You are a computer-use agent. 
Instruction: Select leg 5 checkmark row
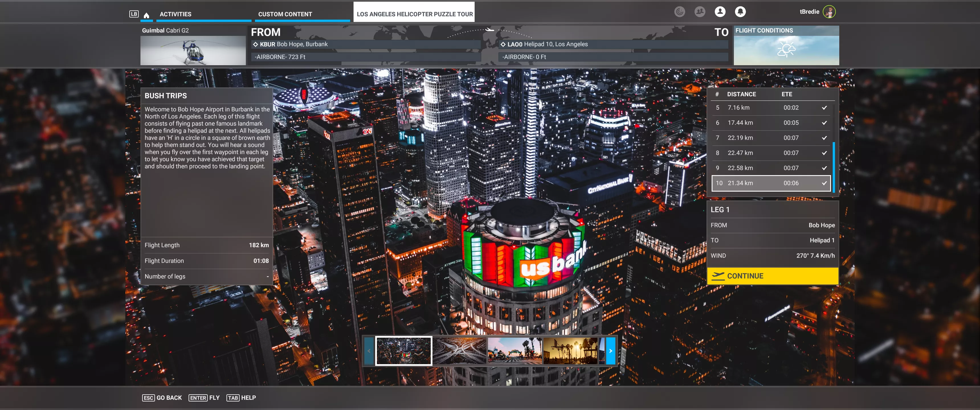point(771,108)
